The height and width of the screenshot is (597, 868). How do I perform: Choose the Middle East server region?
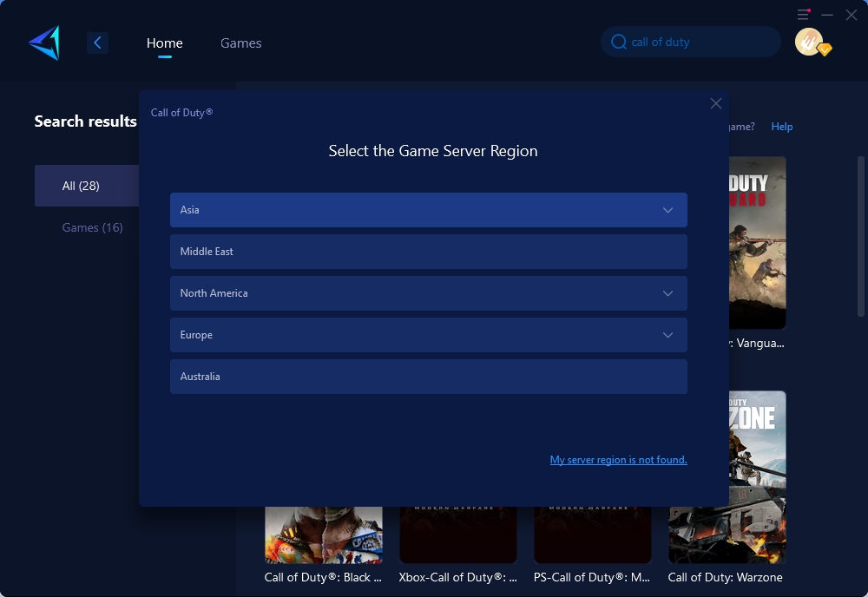[x=429, y=252]
